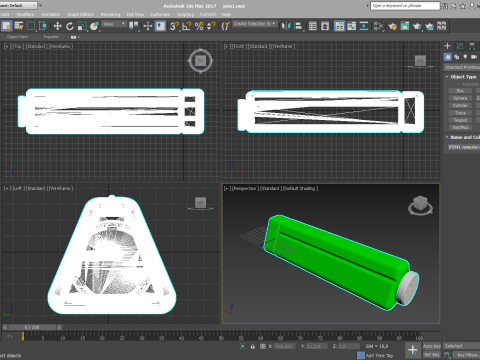Click the Select and Place tool
The height and width of the screenshot is (360, 480).
[94, 26]
